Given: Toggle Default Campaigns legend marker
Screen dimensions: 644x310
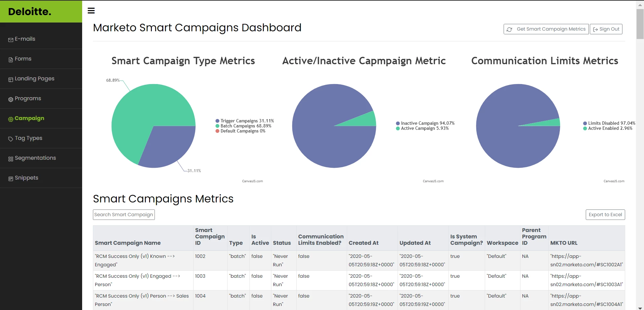Looking at the screenshot, I should pos(217,131).
